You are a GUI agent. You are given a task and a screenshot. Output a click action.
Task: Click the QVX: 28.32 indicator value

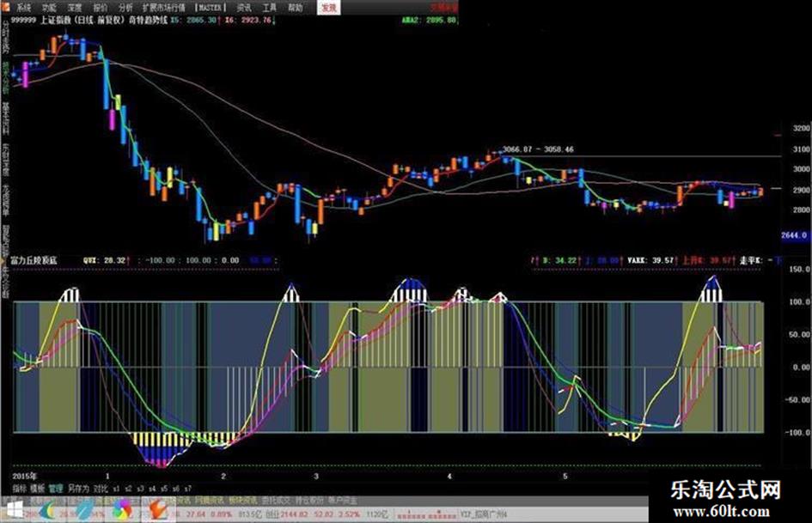(105, 260)
